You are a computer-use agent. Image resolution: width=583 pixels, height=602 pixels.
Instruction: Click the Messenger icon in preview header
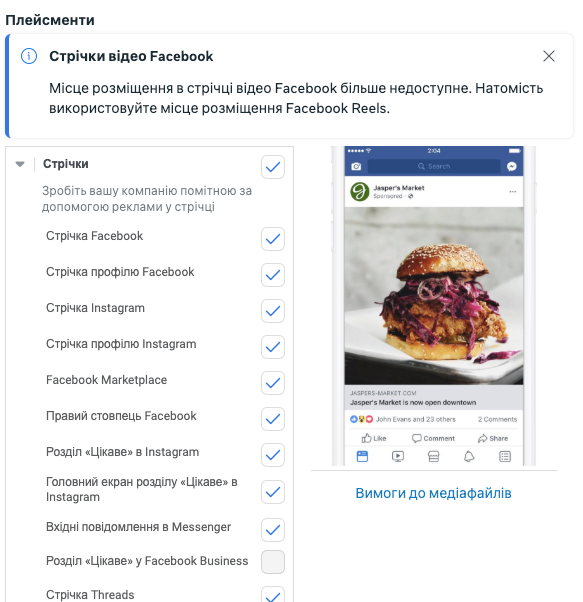(512, 166)
